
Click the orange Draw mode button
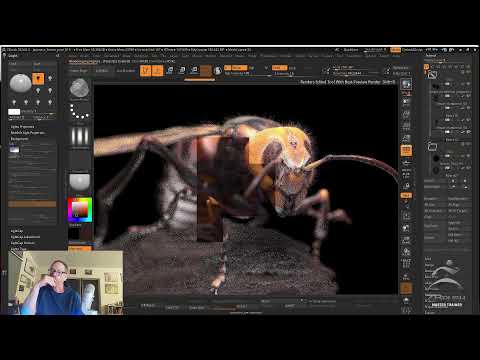click(x=158, y=71)
